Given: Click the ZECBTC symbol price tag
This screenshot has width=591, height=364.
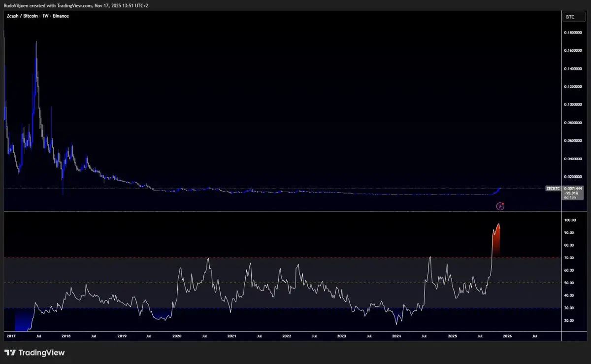Looking at the screenshot, I should click(x=552, y=188).
